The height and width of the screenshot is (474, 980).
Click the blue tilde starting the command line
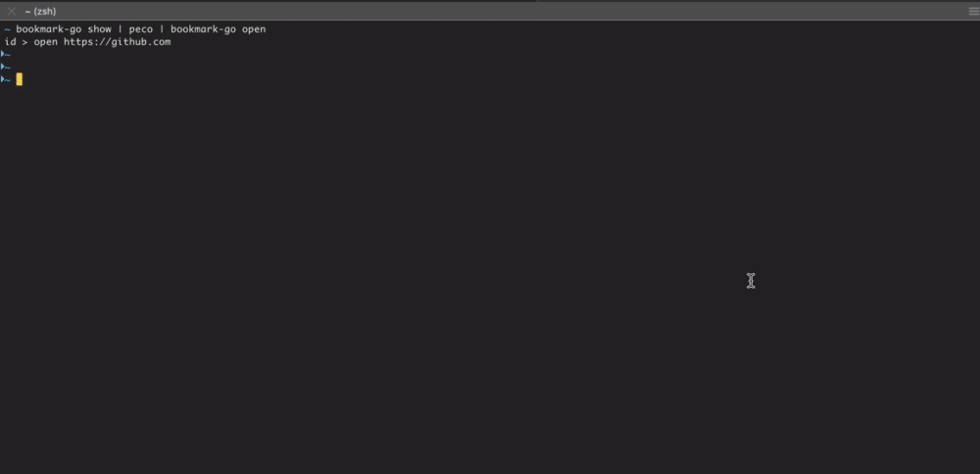[x=7, y=29]
